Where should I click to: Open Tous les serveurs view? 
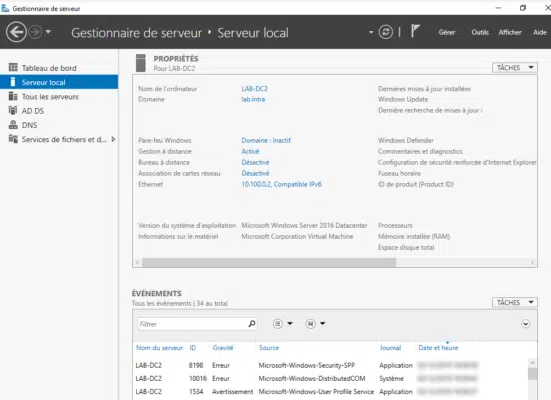[x=50, y=96]
